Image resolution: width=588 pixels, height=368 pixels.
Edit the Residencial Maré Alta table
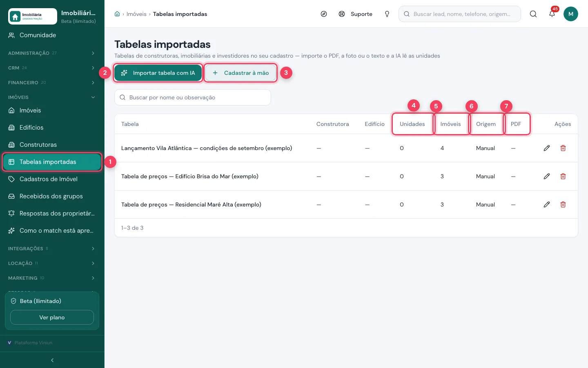click(x=547, y=204)
